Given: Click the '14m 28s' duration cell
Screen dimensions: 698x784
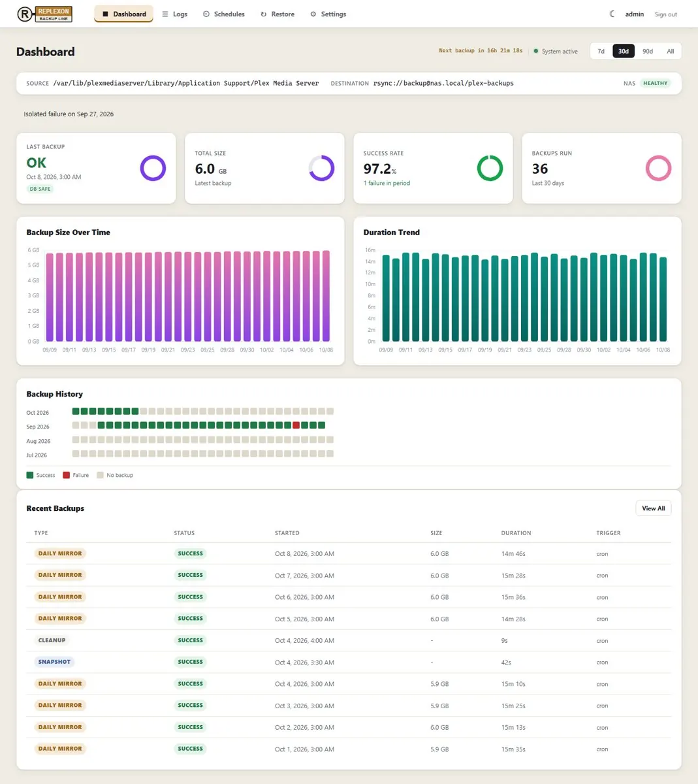Looking at the screenshot, I should 513,619.
